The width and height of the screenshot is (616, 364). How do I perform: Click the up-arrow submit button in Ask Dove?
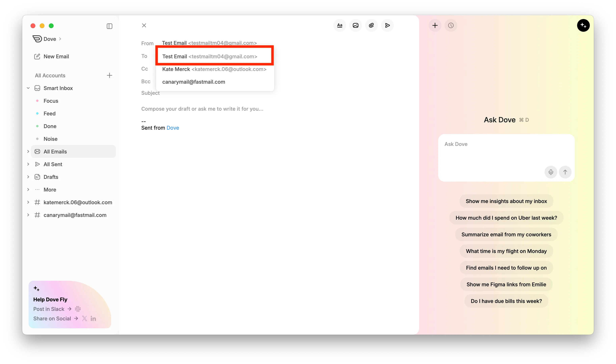[565, 172]
